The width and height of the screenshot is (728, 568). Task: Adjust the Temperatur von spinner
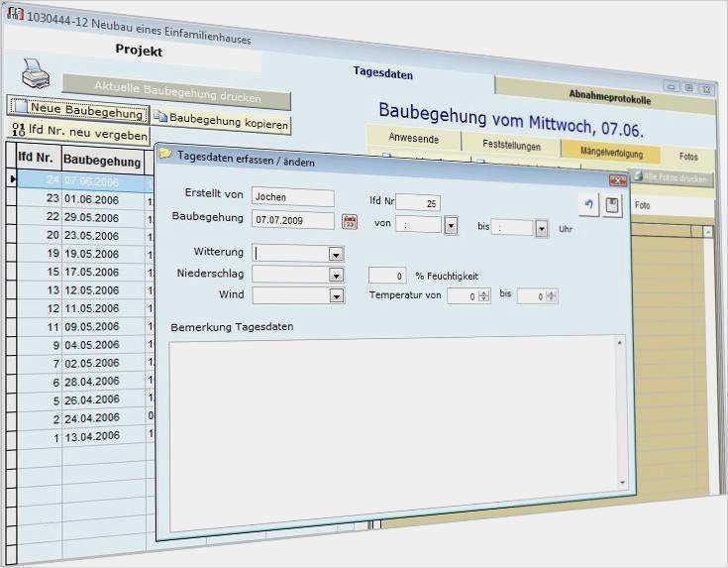(483, 295)
